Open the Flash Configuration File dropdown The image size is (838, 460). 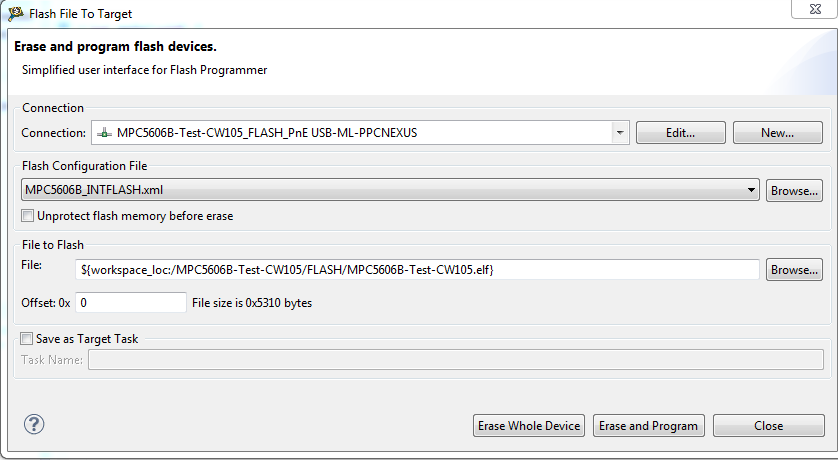(751, 190)
